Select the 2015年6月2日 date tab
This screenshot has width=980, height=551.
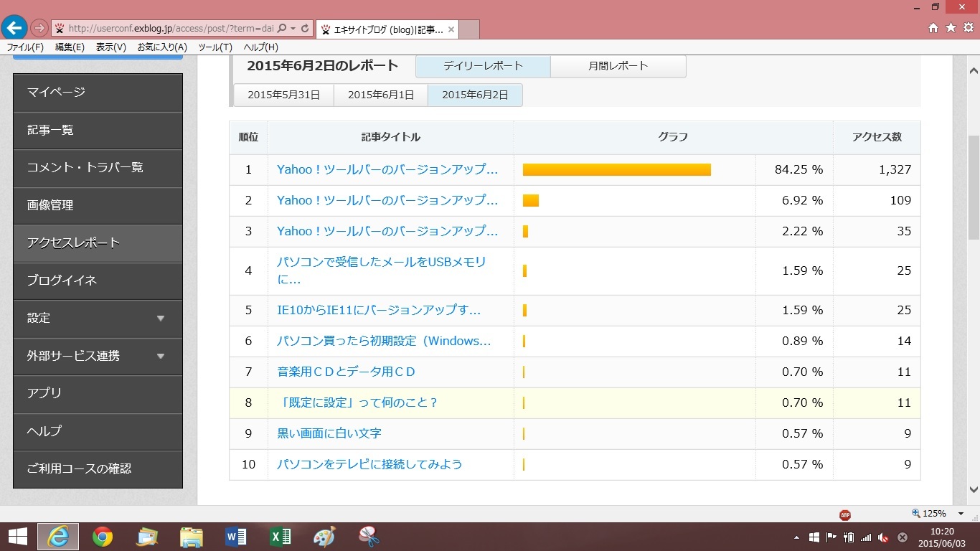(x=475, y=95)
